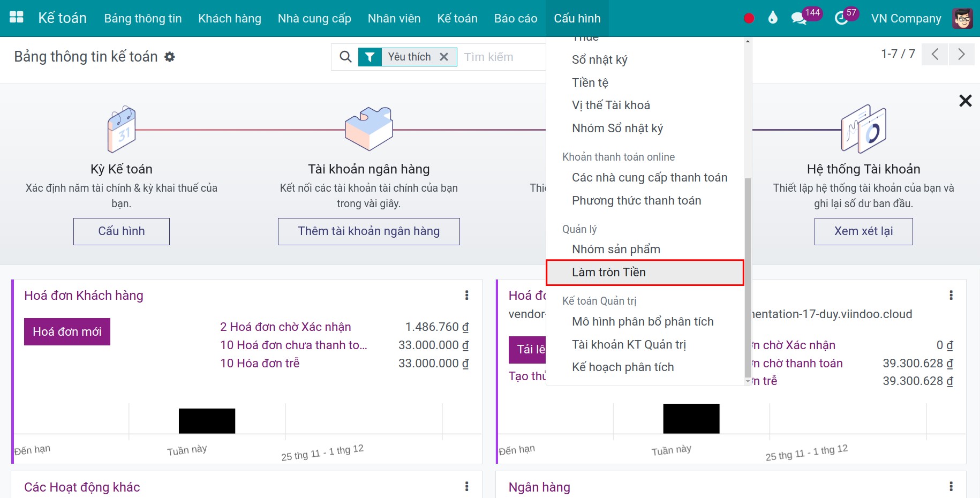Image resolution: width=980 pixels, height=498 pixels.
Task: Open Ngân hàng card title
Action: point(539,487)
